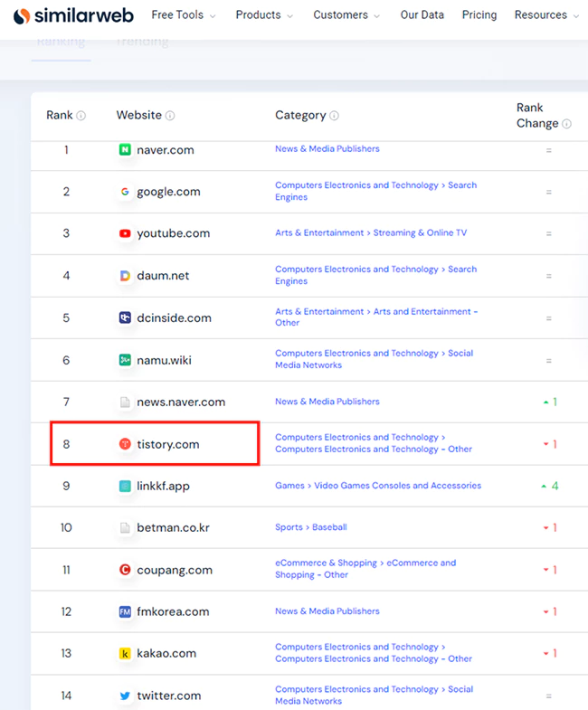Click daum.net's Search Engines category link
Screen dimensions: 588x710
click(x=376, y=275)
